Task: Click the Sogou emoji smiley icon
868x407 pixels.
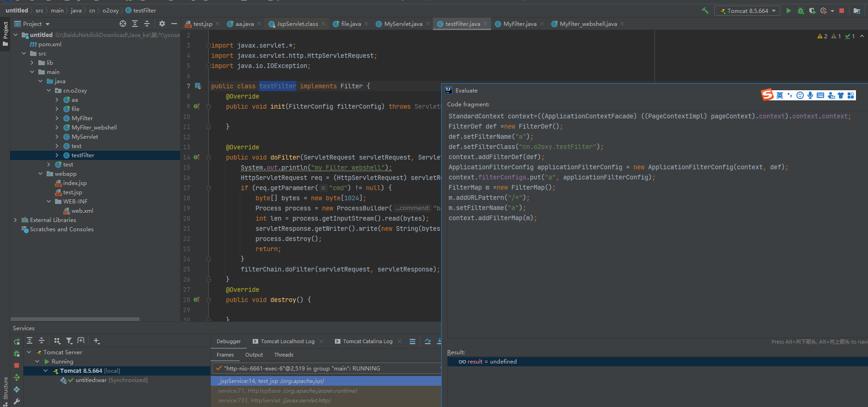Action: click(800, 95)
